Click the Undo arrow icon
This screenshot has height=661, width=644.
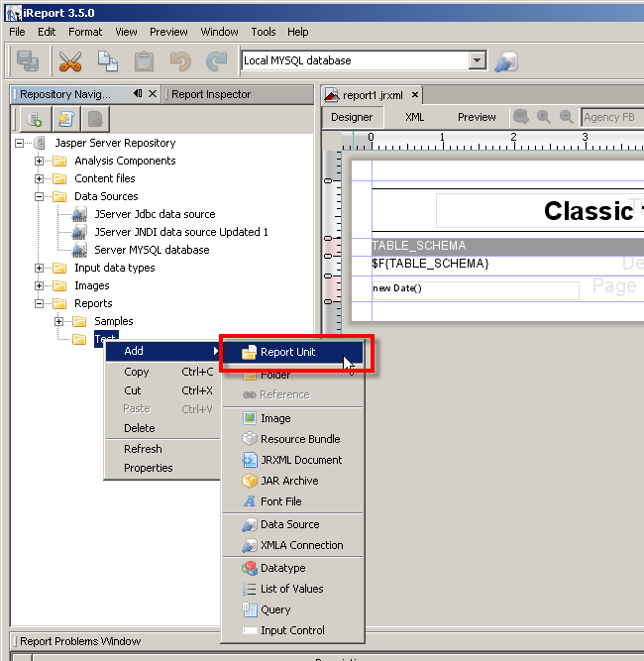point(180,61)
